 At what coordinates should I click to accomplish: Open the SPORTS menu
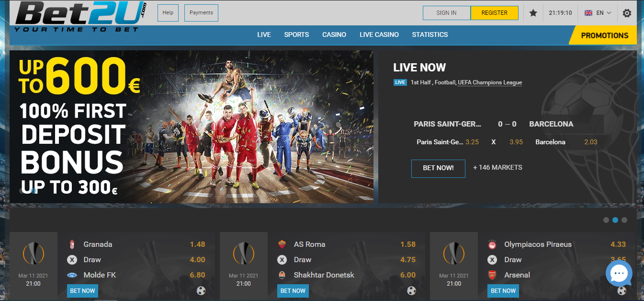[296, 35]
